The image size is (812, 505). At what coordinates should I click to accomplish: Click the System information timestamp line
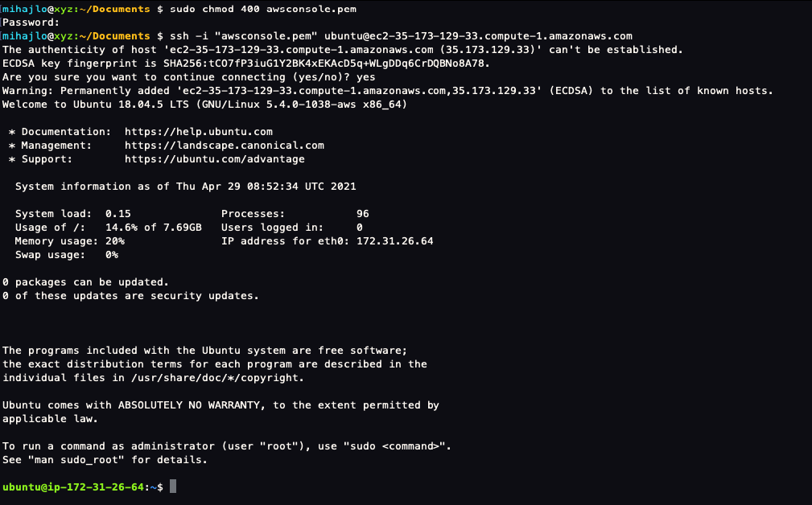click(185, 187)
